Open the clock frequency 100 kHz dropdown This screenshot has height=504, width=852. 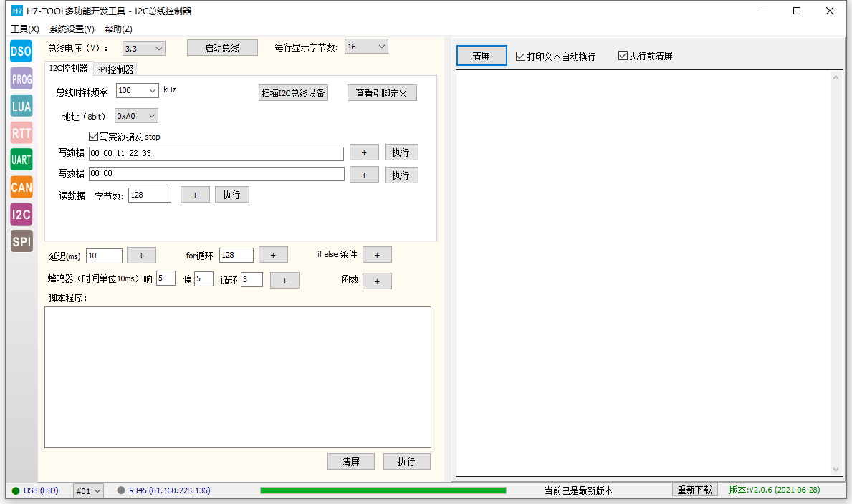tap(137, 90)
